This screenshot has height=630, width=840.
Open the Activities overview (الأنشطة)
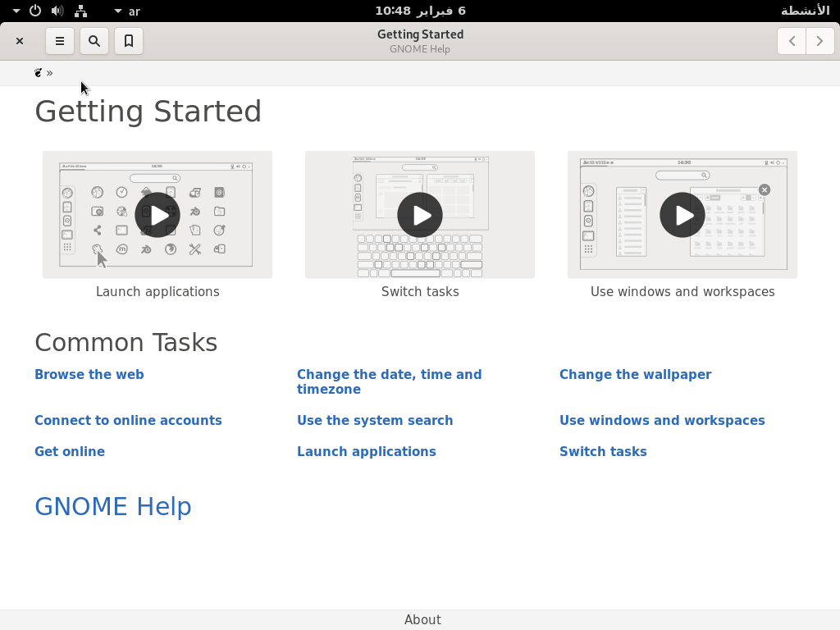click(806, 11)
